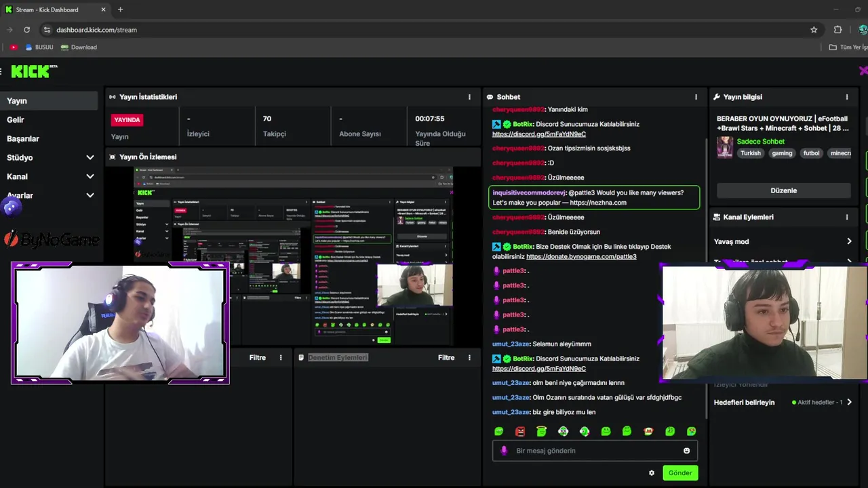The height and width of the screenshot is (488, 868).
Task: Open the BUSUU bookmark
Action: click(x=39, y=47)
